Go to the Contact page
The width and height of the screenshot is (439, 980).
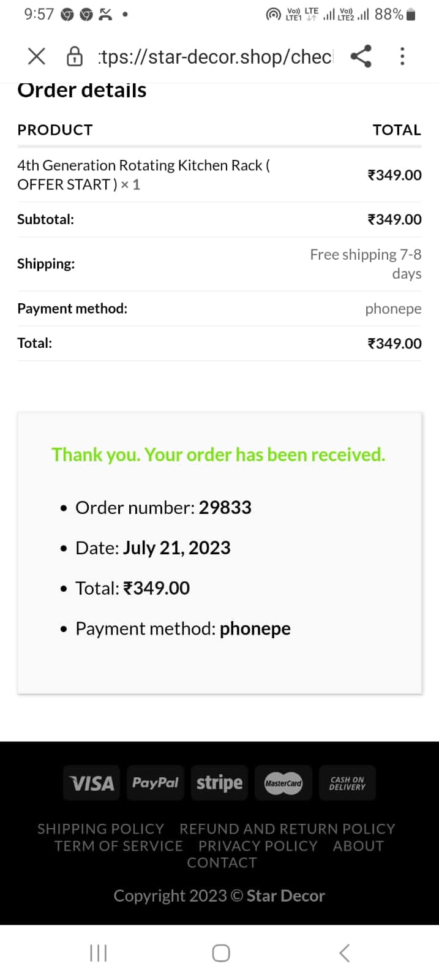(222, 862)
